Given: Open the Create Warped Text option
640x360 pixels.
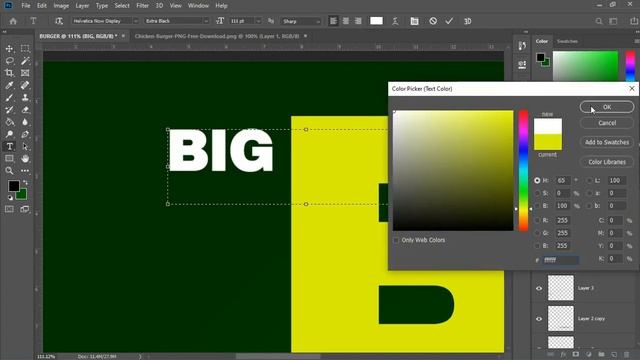Looking at the screenshot, I should tap(395, 21).
